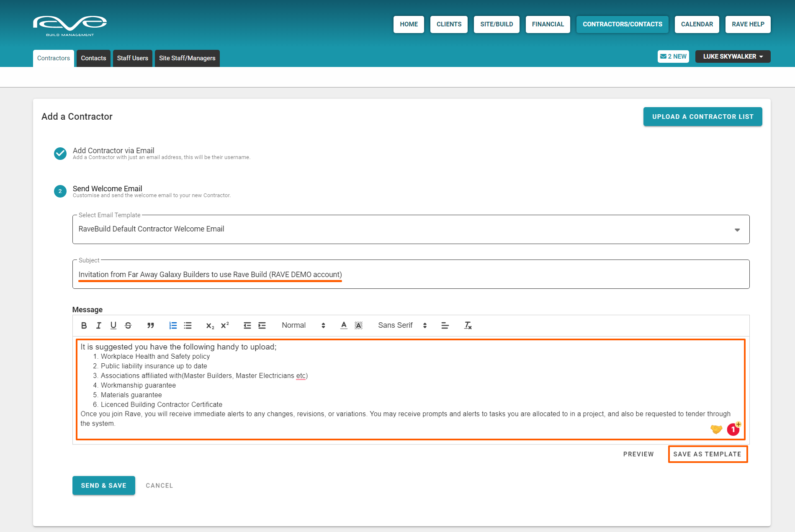The width and height of the screenshot is (795, 532).
Task: Open the Contractors/Contacts section
Action: (x=623, y=24)
